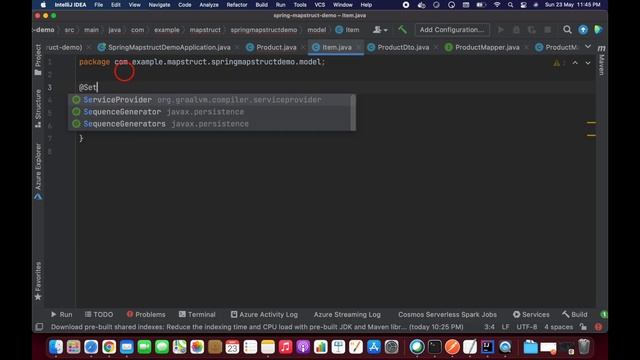Choose SequenceGenerator completion suggestion

point(209,112)
